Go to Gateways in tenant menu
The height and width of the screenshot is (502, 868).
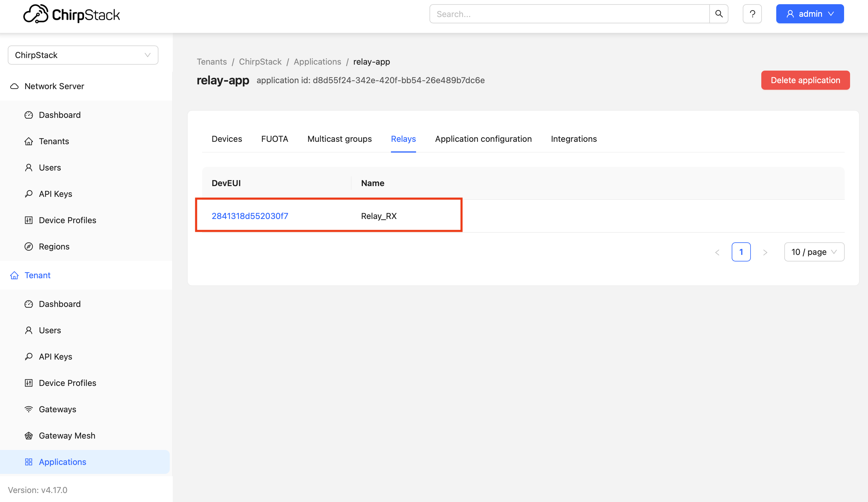(57, 409)
